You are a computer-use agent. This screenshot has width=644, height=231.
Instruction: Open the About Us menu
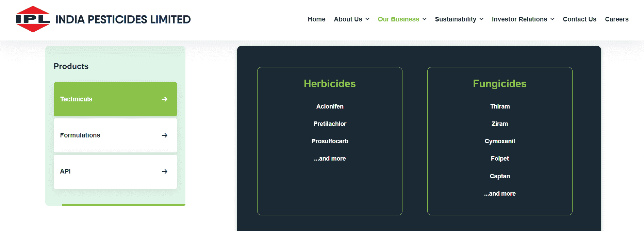point(348,19)
